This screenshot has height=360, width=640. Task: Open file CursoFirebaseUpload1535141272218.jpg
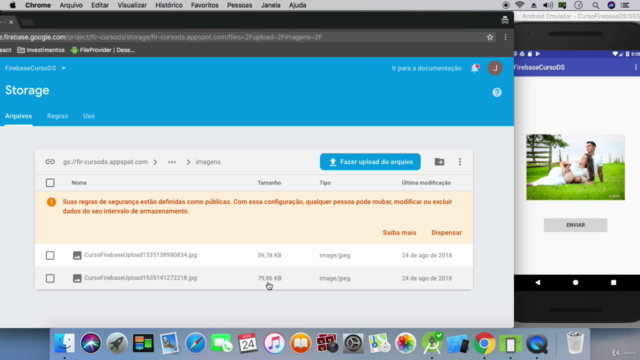click(140, 278)
